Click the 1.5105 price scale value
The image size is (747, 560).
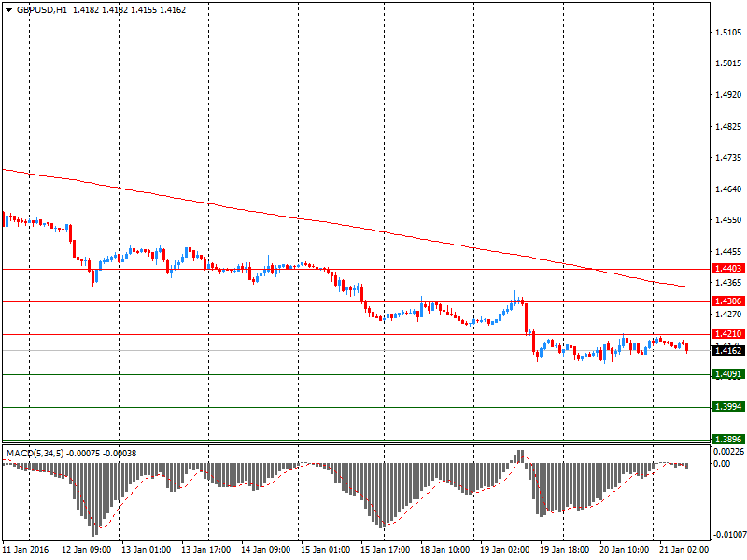point(728,33)
